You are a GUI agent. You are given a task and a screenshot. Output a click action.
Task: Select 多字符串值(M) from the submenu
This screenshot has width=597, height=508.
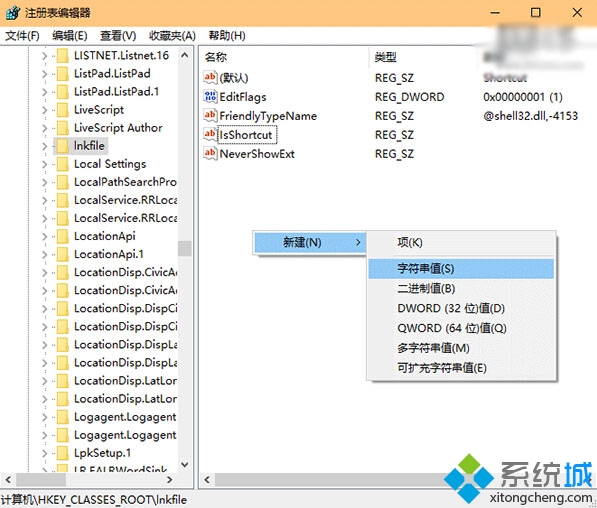tap(461, 348)
